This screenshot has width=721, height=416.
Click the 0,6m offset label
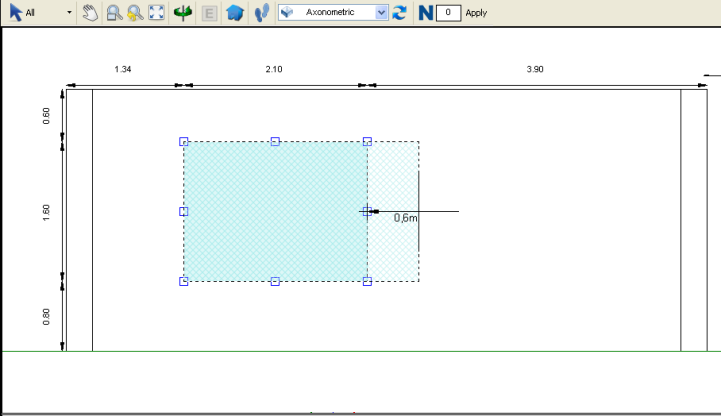click(406, 218)
